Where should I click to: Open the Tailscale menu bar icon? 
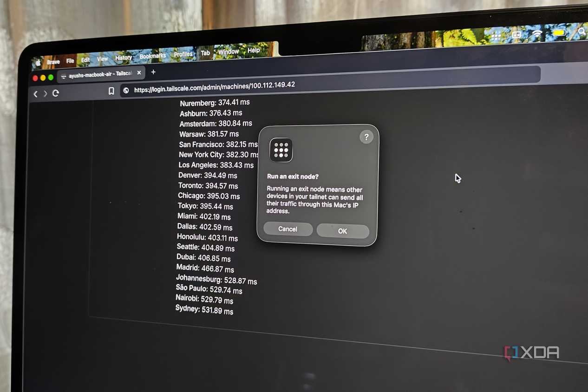[x=497, y=36]
